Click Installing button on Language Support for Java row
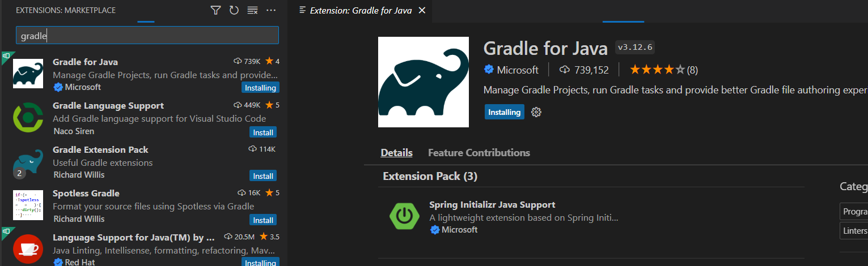Screen dimensions: 868x266 [260, 263]
